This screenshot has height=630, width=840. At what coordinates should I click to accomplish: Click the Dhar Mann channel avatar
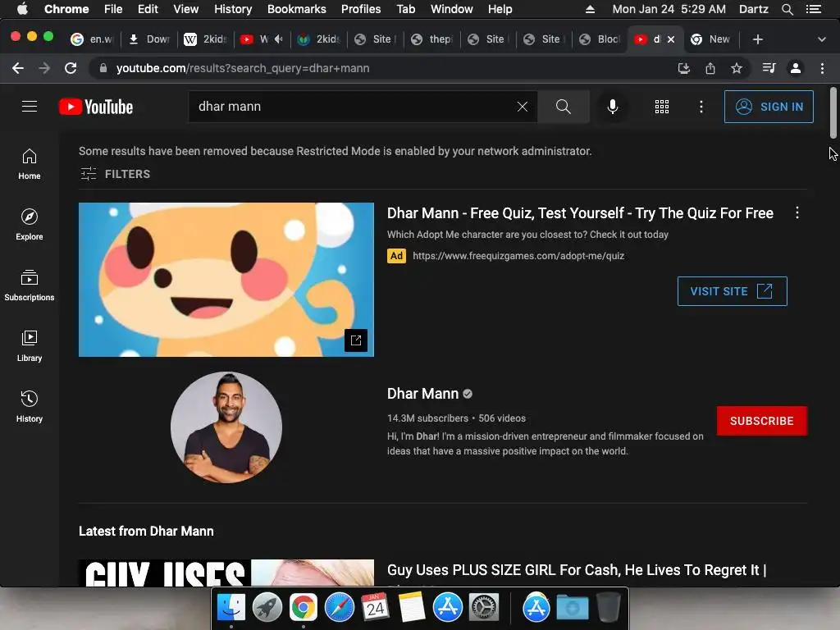coord(226,427)
